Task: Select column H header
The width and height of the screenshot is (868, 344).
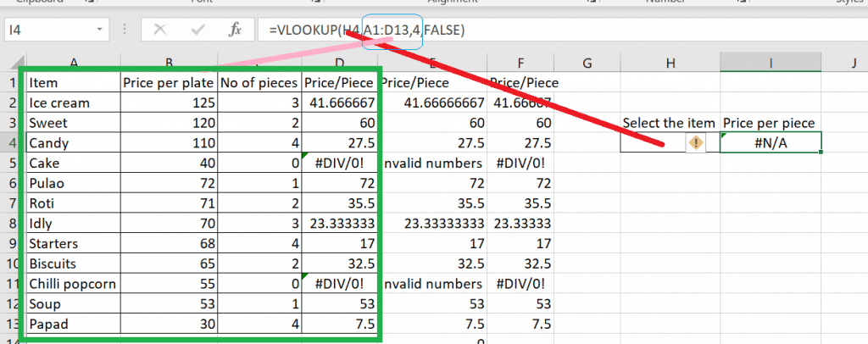Action: pos(670,63)
